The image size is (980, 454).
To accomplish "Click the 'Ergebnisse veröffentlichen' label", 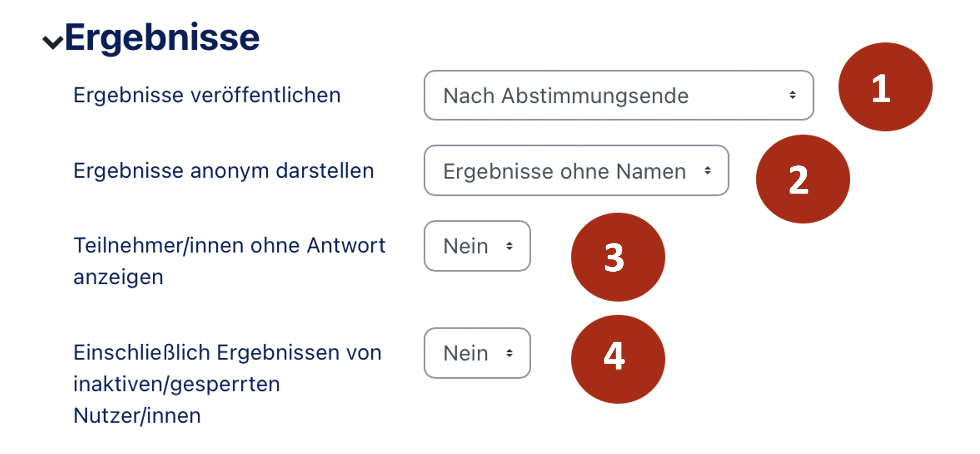I will click(x=207, y=95).
